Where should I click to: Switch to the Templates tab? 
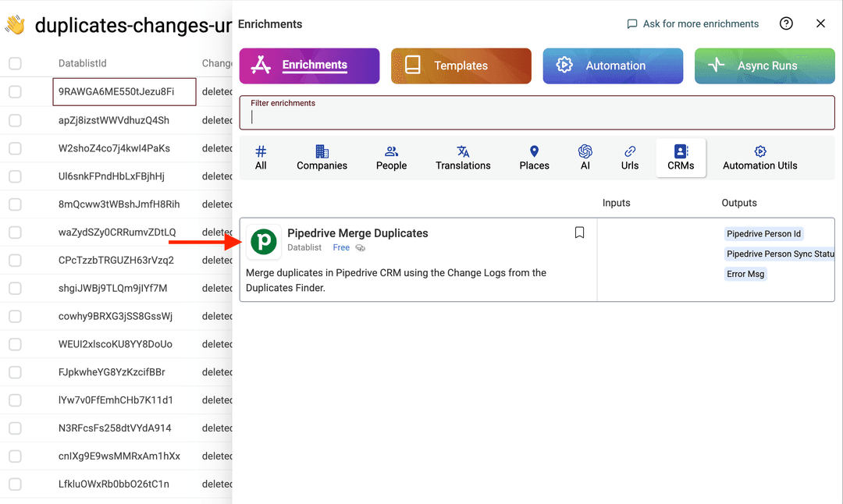tap(461, 66)
